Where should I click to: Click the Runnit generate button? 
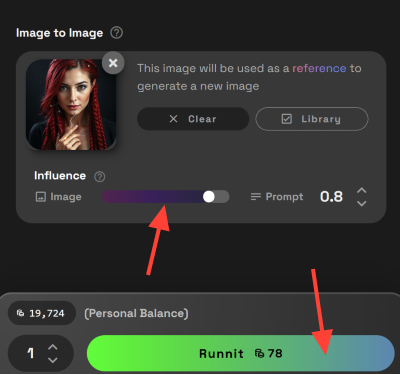point(240,353)
